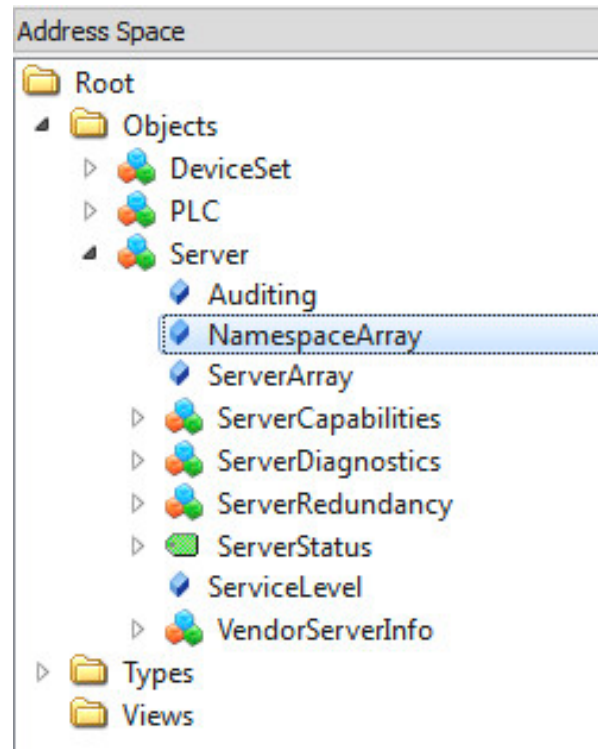The height and width of the screenshot is (749, 598).
Task: Click the VendorServerInfo object icon
Action: (x=184, y=628)
